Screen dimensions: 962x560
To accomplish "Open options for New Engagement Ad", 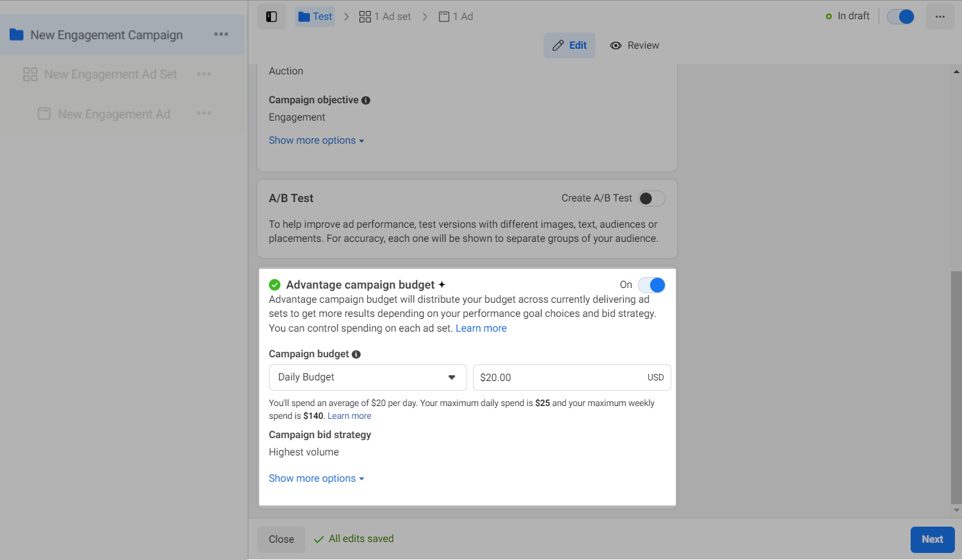I will coord(204,114).
